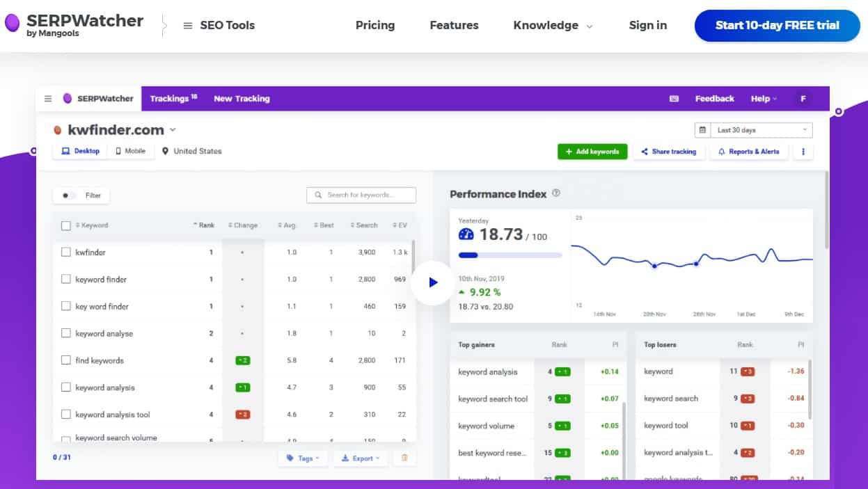The height and width of the screenshot is (489, 868).
Task: Click the 26th Nov data point on chart
Action: coord(696,264)
